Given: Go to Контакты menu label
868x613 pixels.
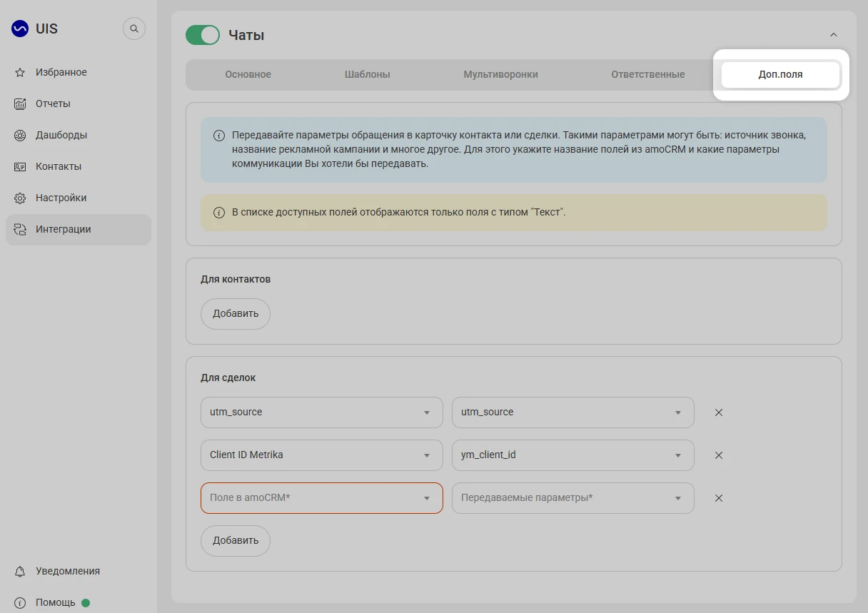Looking at the screenshot, I should coord(59,166).
